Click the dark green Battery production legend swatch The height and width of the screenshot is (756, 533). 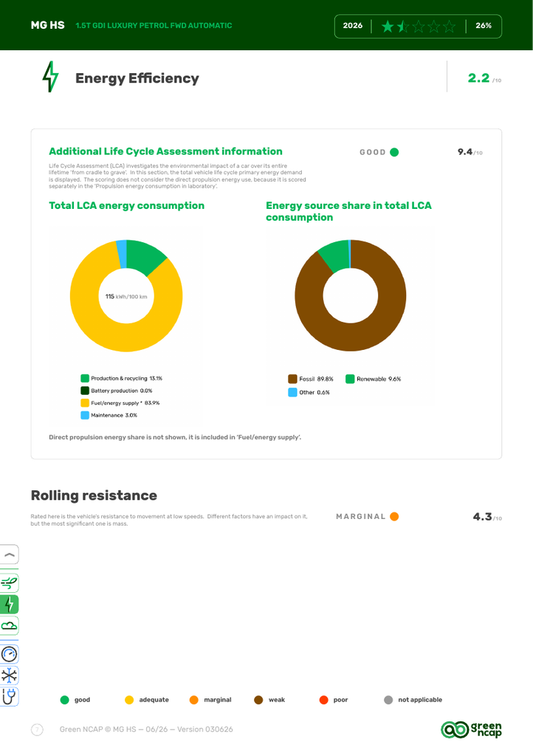click(x=85, y=391)
